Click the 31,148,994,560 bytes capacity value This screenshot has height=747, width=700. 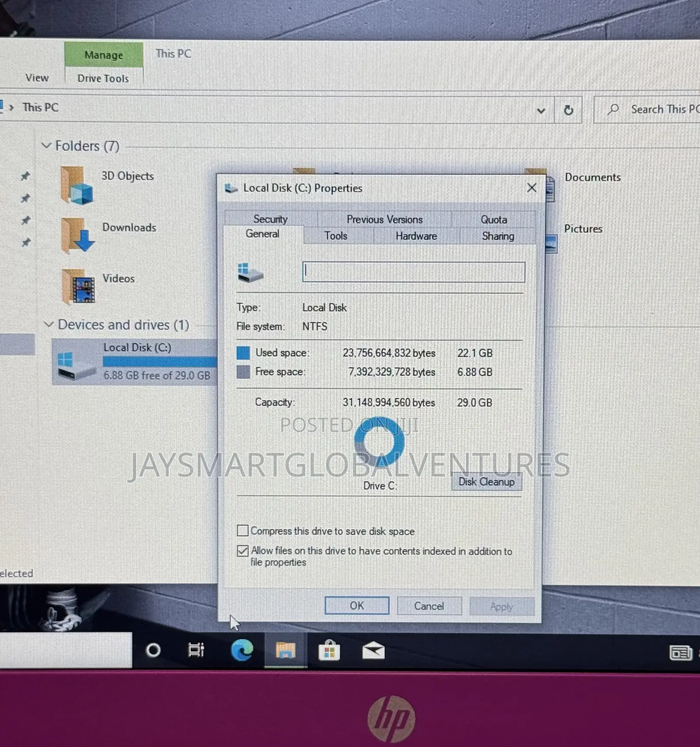(388, 402)
